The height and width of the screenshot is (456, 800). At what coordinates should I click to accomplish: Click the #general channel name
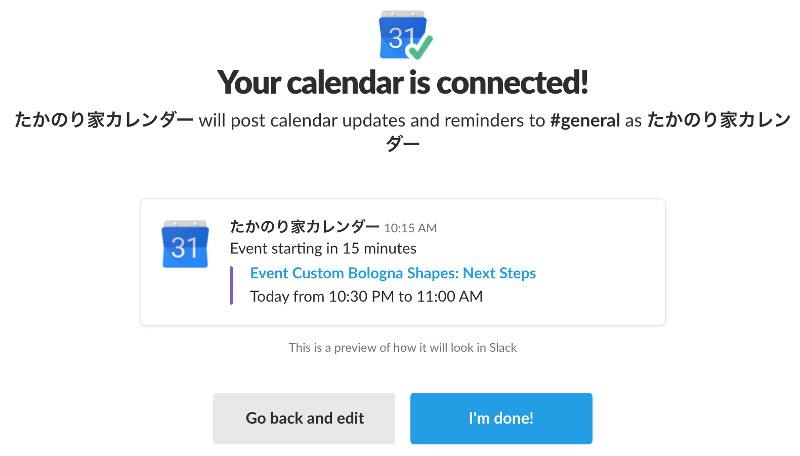click(585, 120)
